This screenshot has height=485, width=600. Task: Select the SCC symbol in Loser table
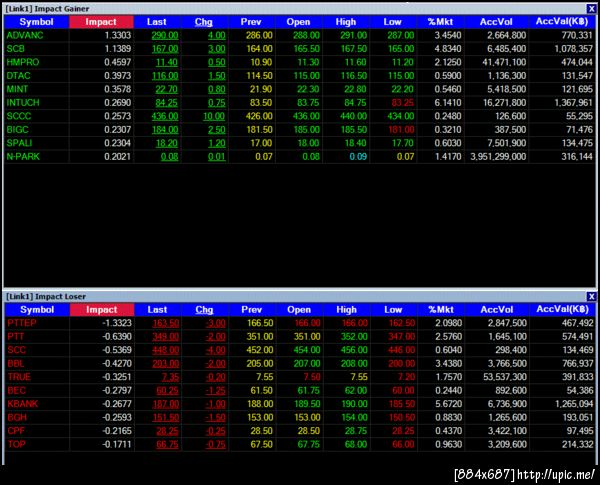tap(16, 350)
